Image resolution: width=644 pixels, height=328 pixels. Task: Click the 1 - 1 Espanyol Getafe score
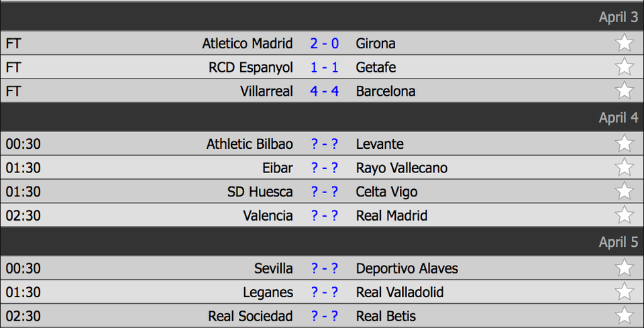[325, 67]
